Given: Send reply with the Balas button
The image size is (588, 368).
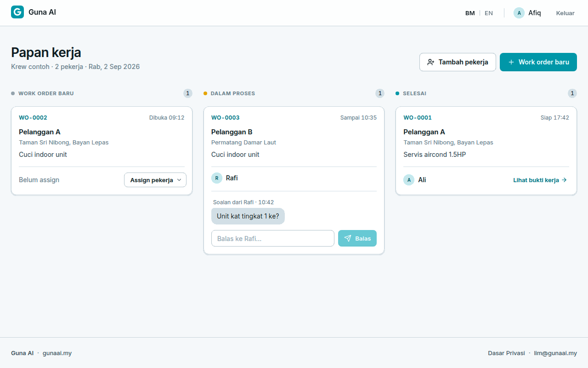Looking at the screenshot, I should click(357, 238).
